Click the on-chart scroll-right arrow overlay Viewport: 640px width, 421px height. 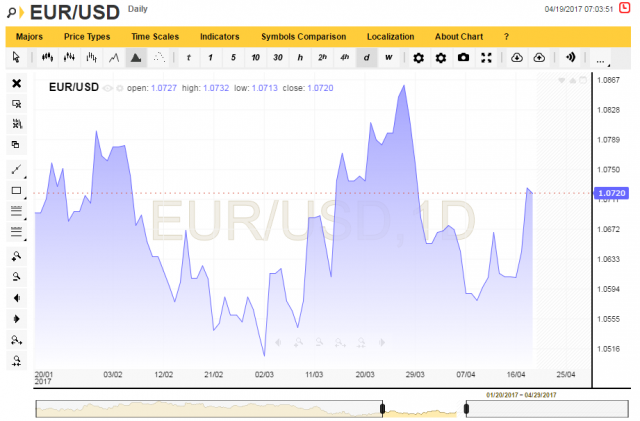(x=382, y=343)
